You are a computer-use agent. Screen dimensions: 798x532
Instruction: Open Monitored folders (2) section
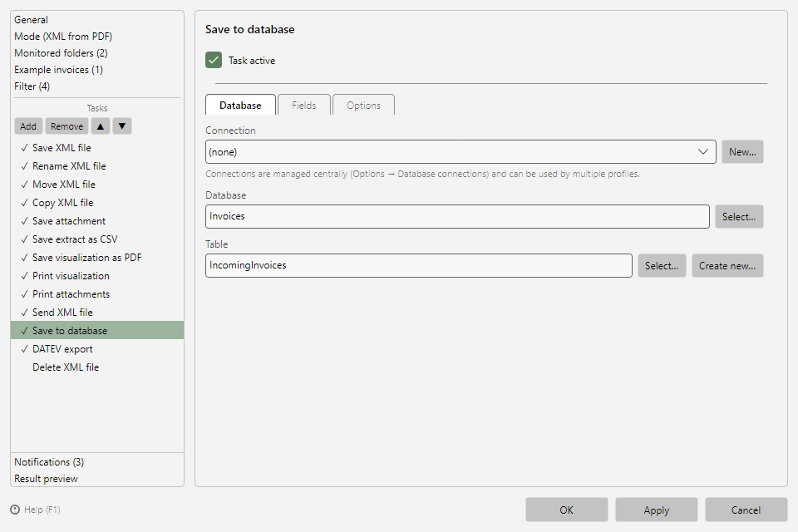click(x=61, y=53)
